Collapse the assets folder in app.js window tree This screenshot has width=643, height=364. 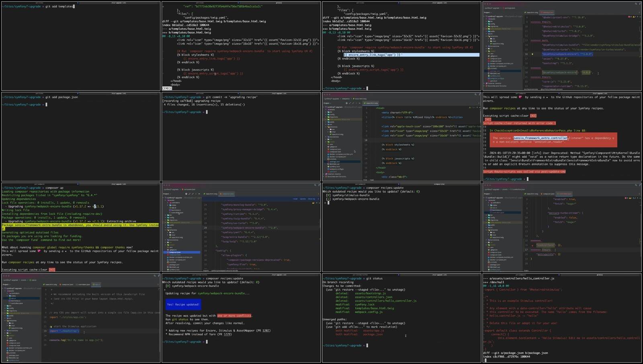[x=5, y=291]
